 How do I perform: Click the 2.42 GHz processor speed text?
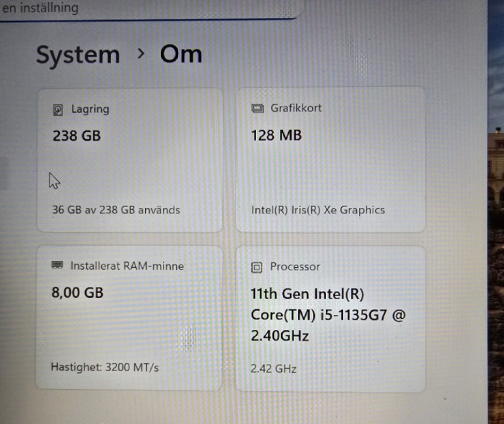(x=274, y=368)
